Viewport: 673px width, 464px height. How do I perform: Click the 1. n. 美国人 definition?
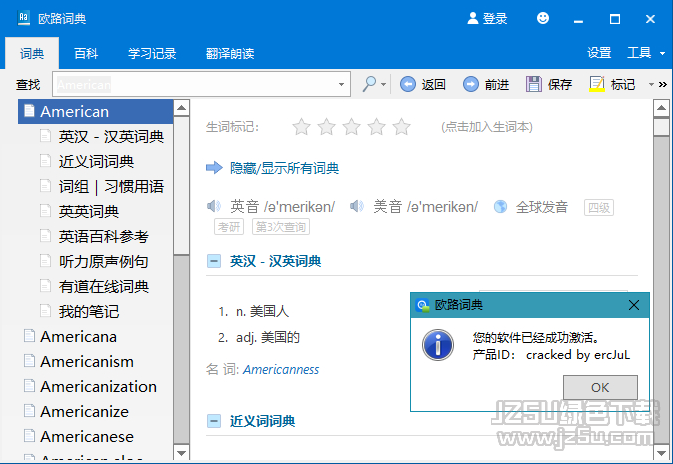click(x=253, y=311)
